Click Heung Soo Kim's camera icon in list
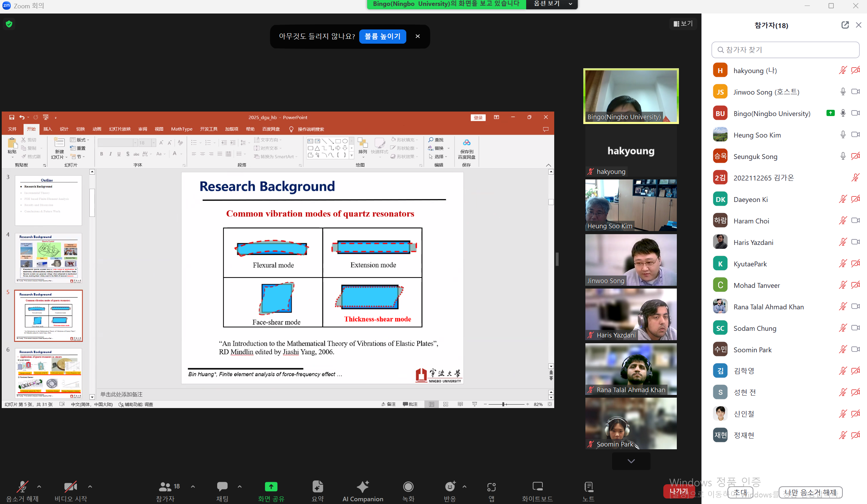Screen dimensions: 867x504 click(x=856, y=134)
